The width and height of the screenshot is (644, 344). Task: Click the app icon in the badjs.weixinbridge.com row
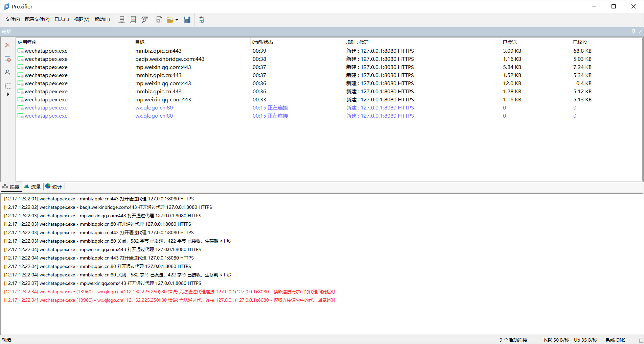pos(21,59)
